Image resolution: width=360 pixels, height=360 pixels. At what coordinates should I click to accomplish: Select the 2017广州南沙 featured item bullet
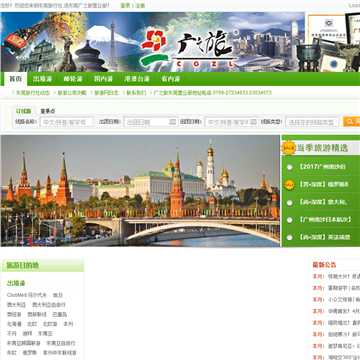tap(290, 167)
